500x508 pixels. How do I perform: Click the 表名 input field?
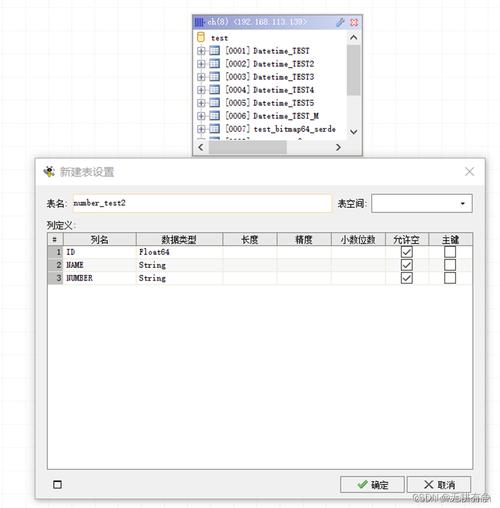point(202,203)
